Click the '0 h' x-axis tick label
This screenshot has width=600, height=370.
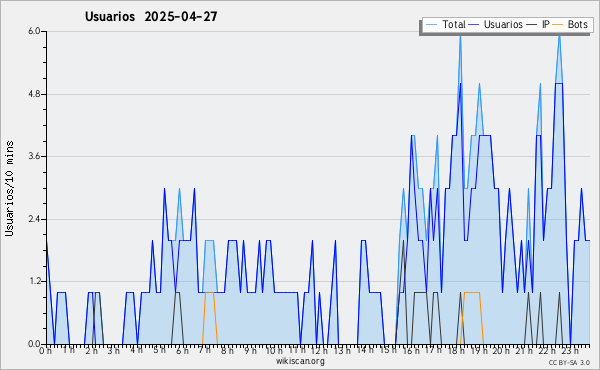pyautogui.click(x=46, y=351)
